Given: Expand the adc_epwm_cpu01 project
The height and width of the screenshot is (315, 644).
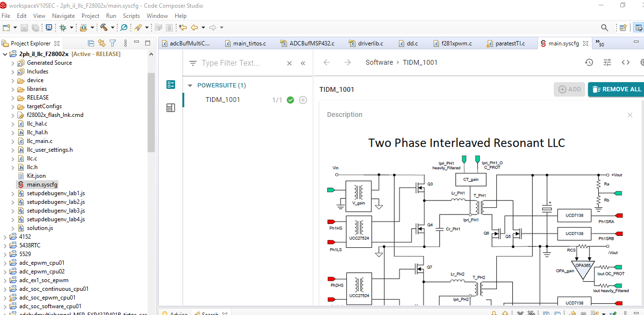Looking at the screenshot, I should [5, 263].
